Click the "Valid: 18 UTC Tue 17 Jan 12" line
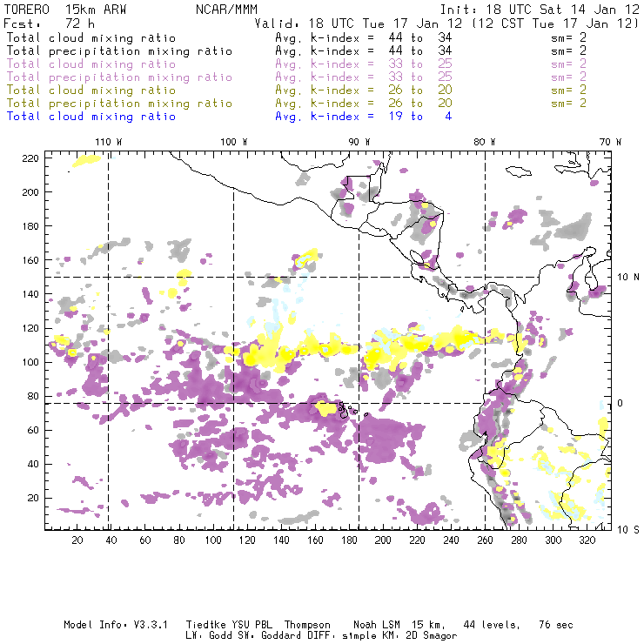The height and width of the screenshot is (644, 644). 359,23
